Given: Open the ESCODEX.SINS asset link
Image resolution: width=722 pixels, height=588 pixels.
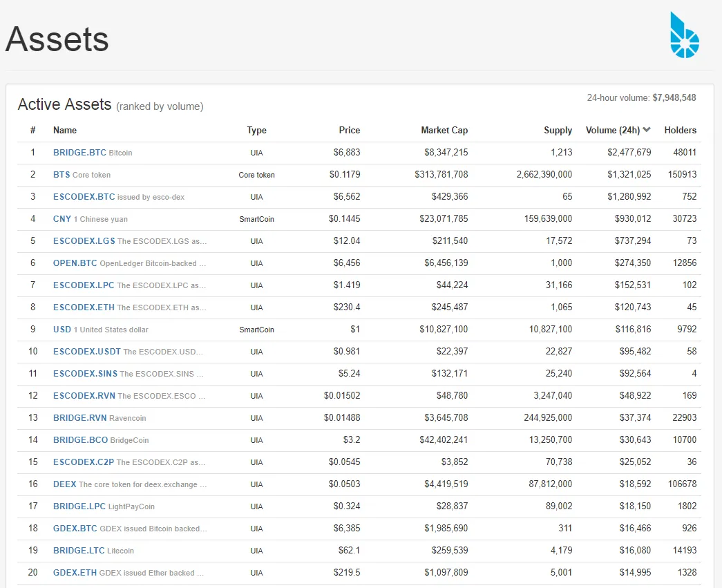Looking at the screenshot, I should [x=85, y=373].
